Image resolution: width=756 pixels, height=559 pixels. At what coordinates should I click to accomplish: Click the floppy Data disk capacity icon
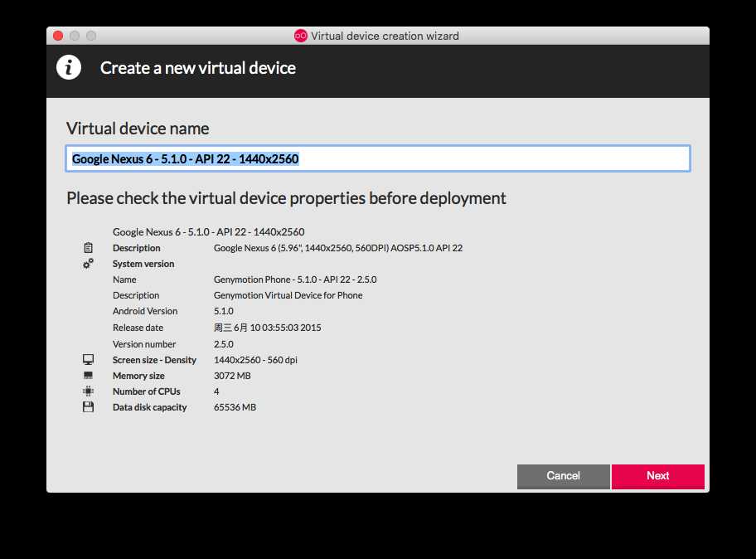coord(88,407)
